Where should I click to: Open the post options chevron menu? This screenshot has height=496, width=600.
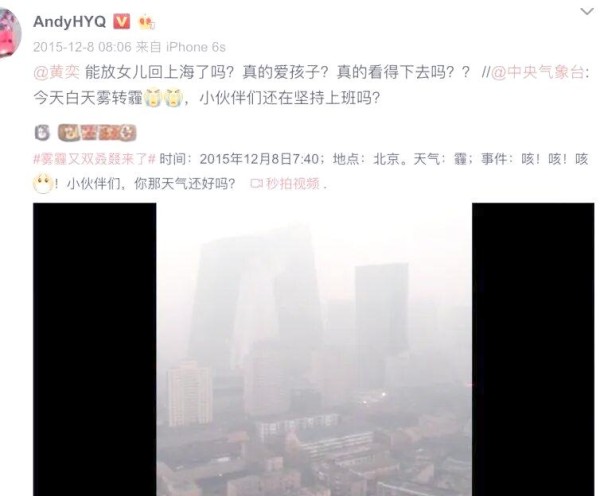pos(587,12)
